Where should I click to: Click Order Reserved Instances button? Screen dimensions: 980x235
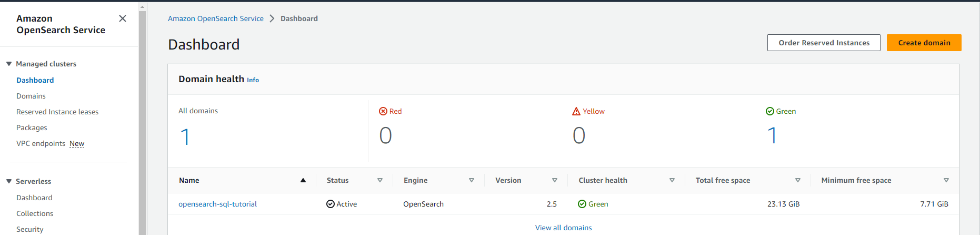tap(824, 43)
